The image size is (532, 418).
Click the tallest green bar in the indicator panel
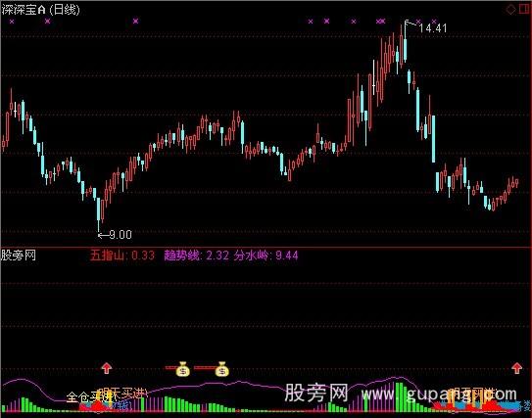click(399, 397)
